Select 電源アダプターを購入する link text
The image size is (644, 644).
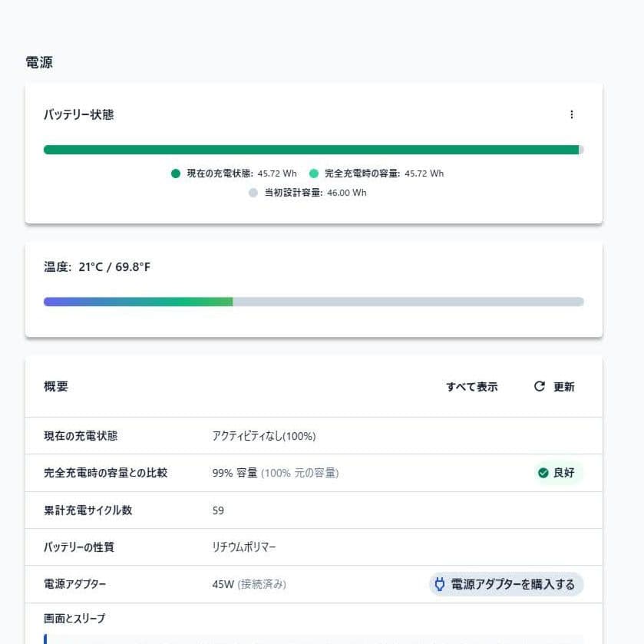point(513,584)
